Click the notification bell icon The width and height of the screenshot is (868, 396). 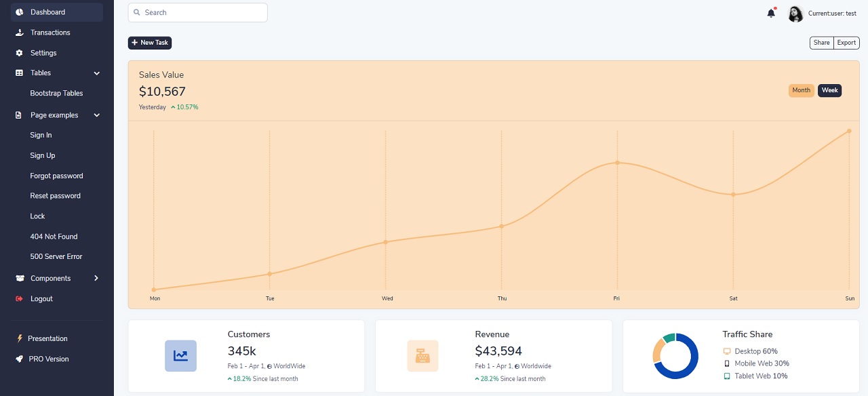tap(771, 13)
